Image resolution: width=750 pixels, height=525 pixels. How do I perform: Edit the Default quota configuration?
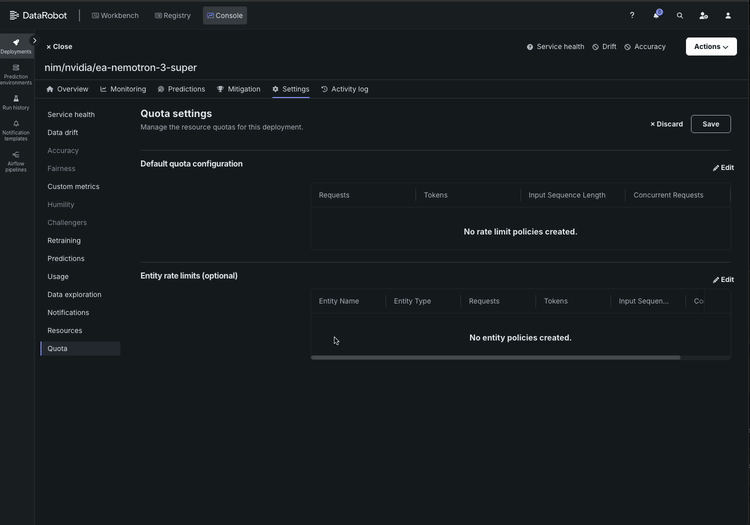723,168
